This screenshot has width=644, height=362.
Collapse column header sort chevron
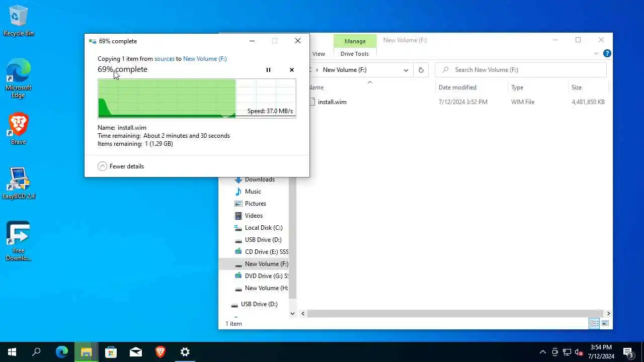point(370,82)
